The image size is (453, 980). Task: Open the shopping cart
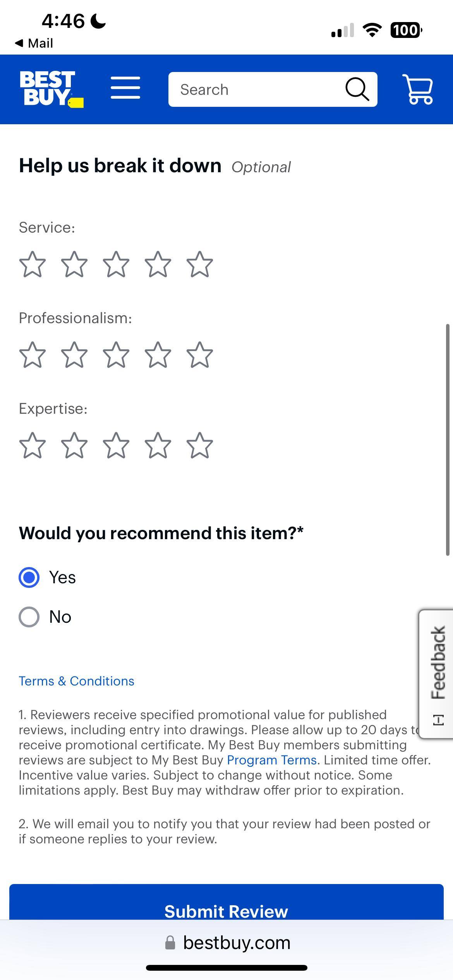417,89
